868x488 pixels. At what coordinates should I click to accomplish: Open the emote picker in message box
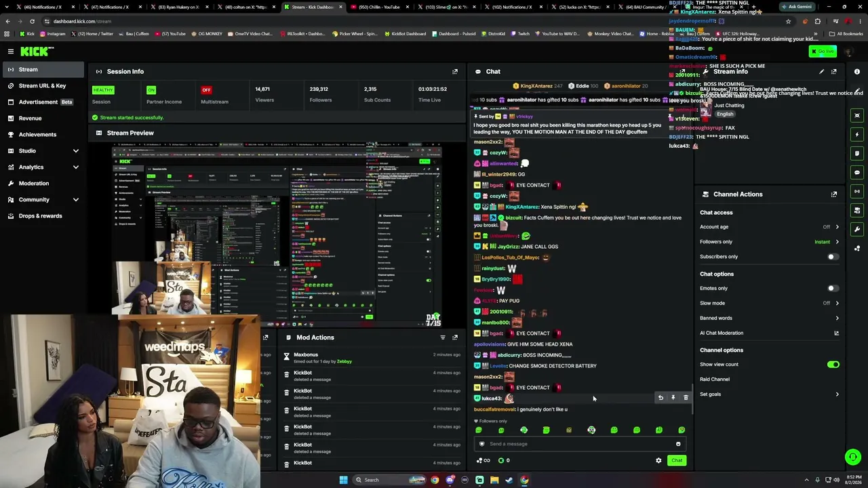point(678,444)
